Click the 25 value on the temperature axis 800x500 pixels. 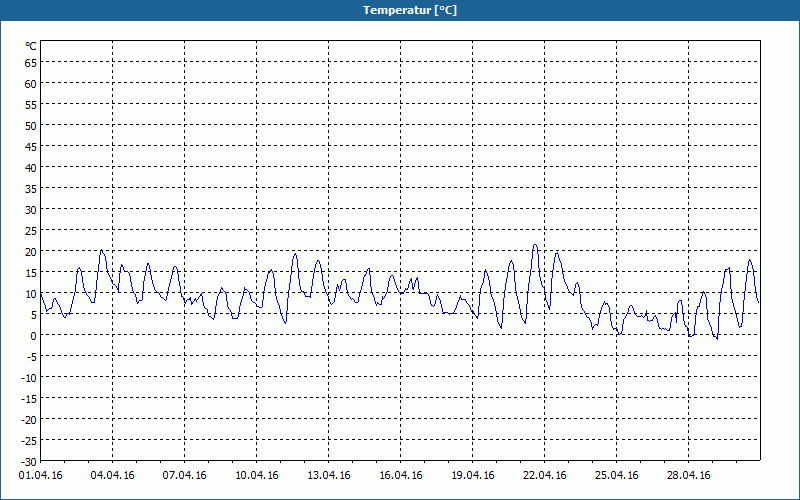click(x=31, y=231)
